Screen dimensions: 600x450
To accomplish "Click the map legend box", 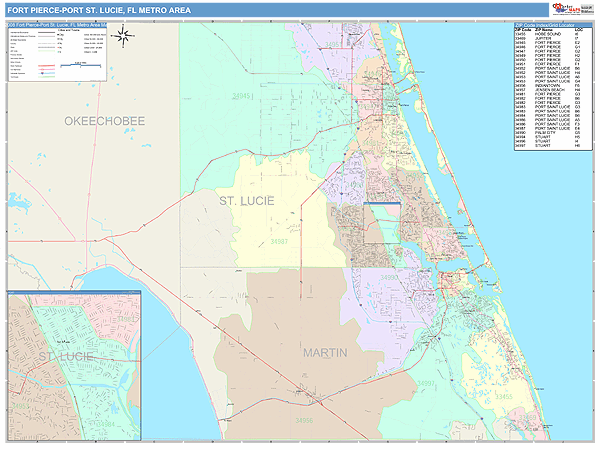I will coord(58,55).
